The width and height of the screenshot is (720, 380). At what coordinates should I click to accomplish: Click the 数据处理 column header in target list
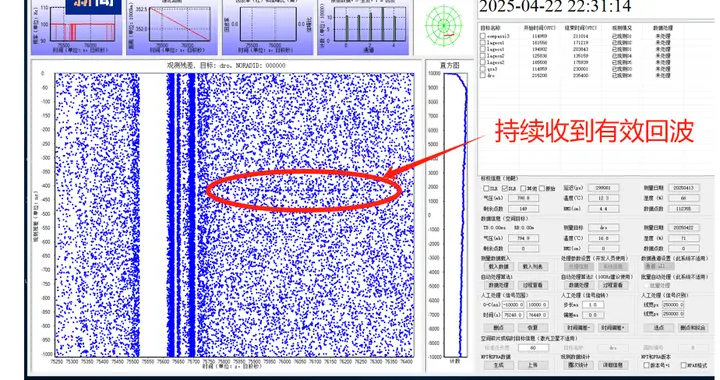[663, 28]
